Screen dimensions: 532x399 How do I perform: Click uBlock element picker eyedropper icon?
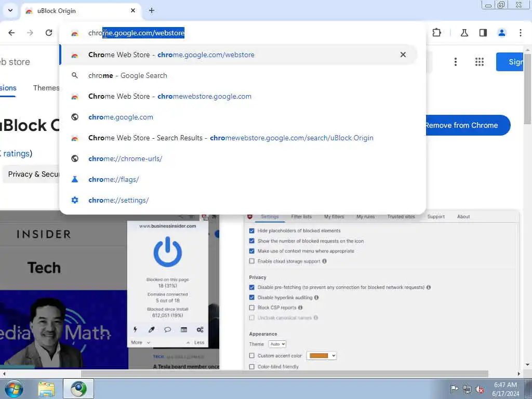point(152,329)
